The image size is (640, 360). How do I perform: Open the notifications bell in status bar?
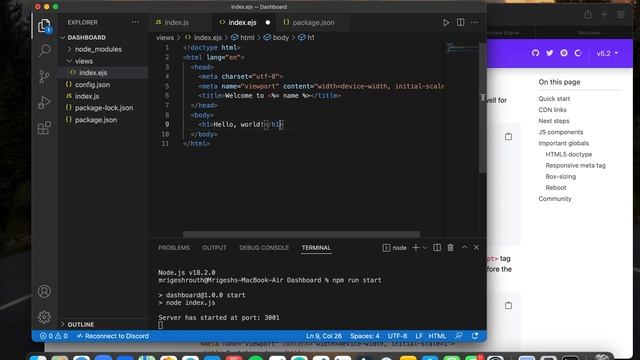(x=475, y=336)
